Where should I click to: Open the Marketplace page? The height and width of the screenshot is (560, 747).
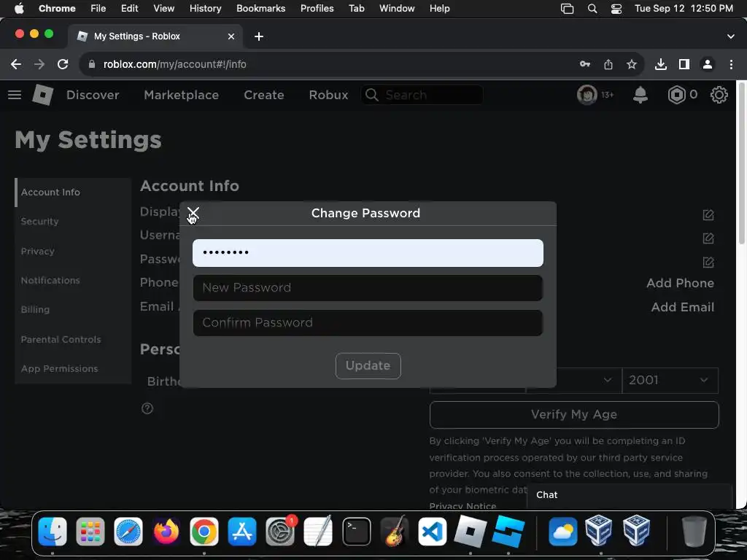tap(182, 95)
